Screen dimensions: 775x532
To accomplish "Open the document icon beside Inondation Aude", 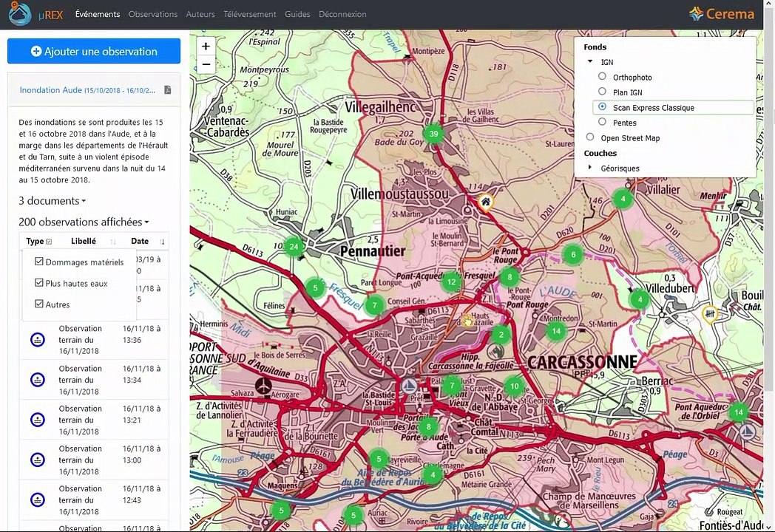I will tap(168, 90).
